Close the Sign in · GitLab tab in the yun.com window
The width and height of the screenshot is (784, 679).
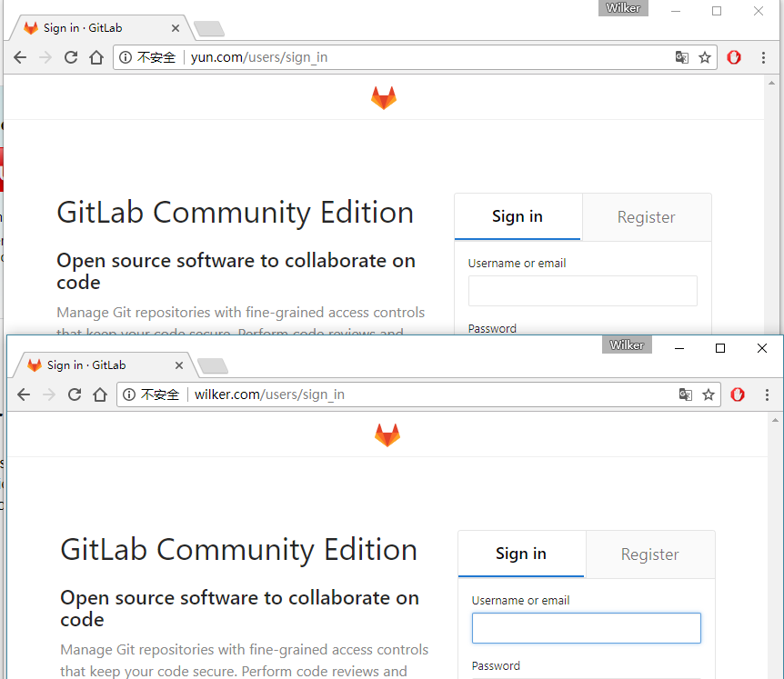tap(176, 28)
